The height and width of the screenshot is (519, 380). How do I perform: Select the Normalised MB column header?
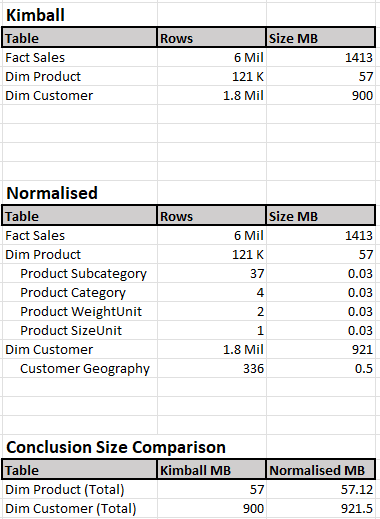pyautogui.click(x=321, y=470)
